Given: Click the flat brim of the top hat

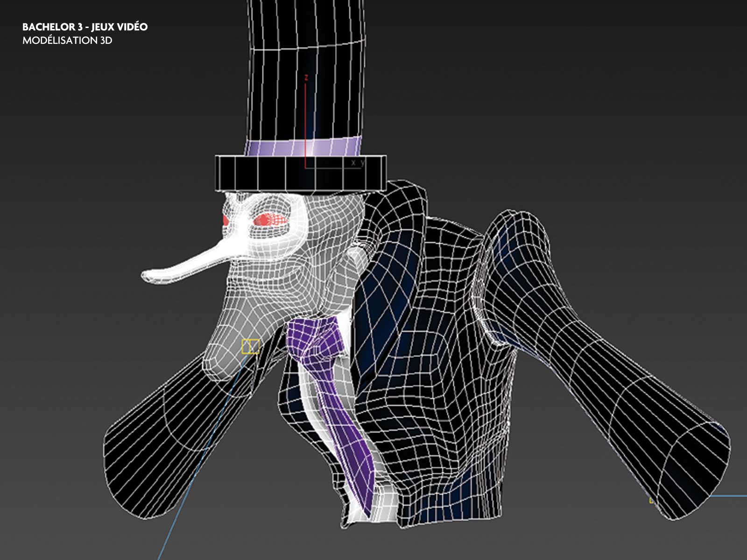Looking at the screenshot, I should pos(301,173).
